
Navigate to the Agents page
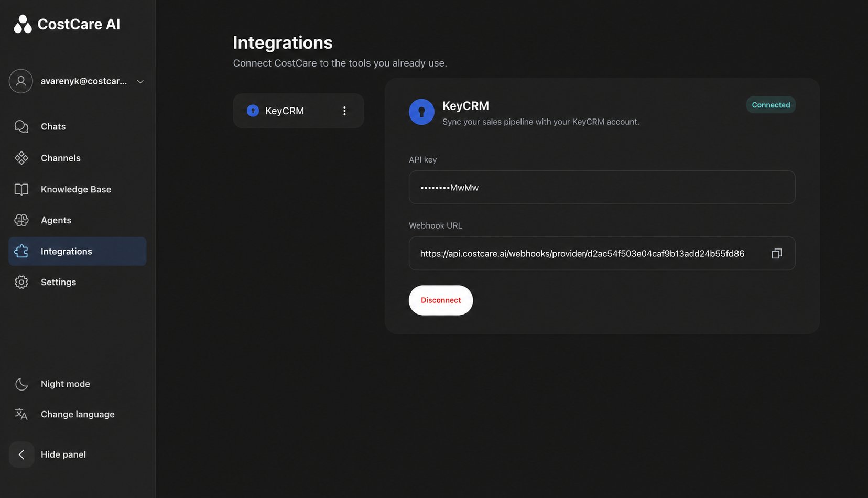[78, 220]
